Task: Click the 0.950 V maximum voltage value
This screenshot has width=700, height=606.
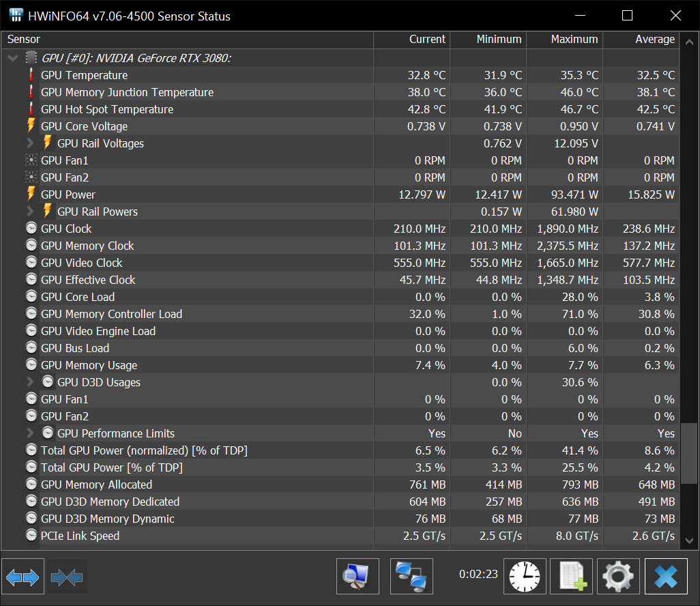Action: pyautogui.click(x=579, y=126)
